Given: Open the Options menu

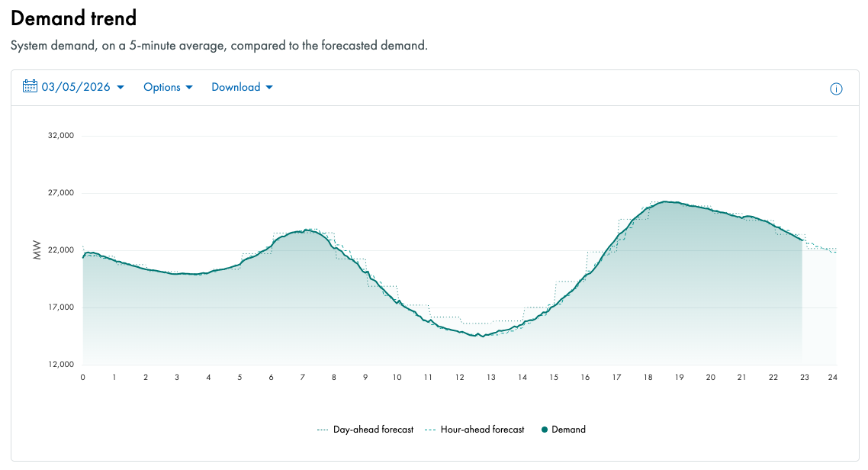Looking at the screenshot, I should click(x=162, y=87).
